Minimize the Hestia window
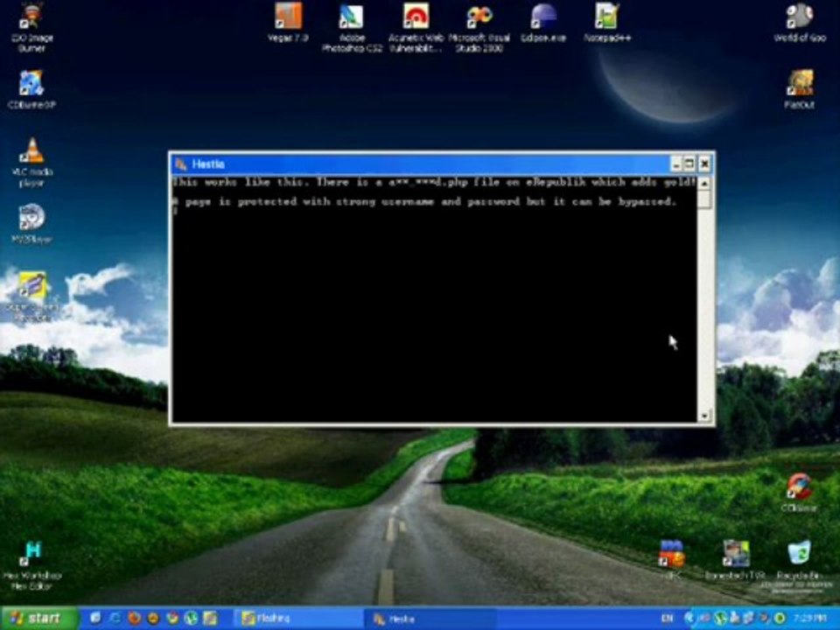The image size is (840, 630). pos(676,164)
